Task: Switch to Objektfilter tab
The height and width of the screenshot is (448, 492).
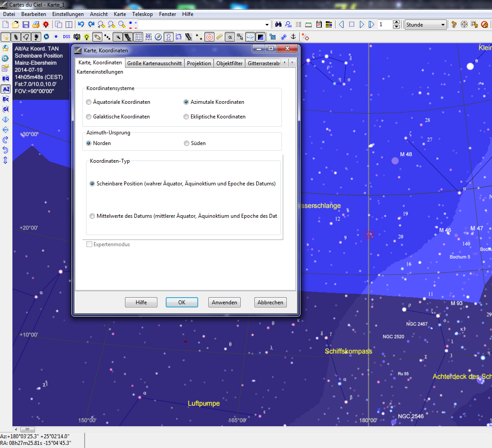Action: [229, 63]
